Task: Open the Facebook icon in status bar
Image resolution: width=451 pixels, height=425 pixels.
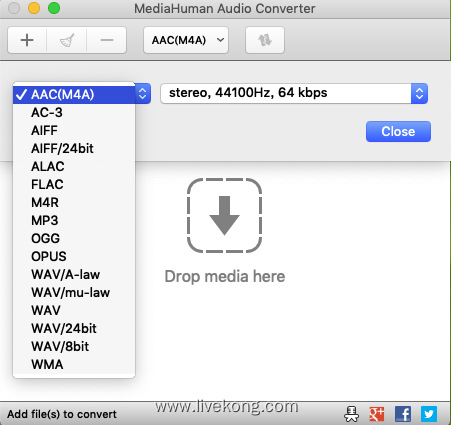Action: coord(403,414)
